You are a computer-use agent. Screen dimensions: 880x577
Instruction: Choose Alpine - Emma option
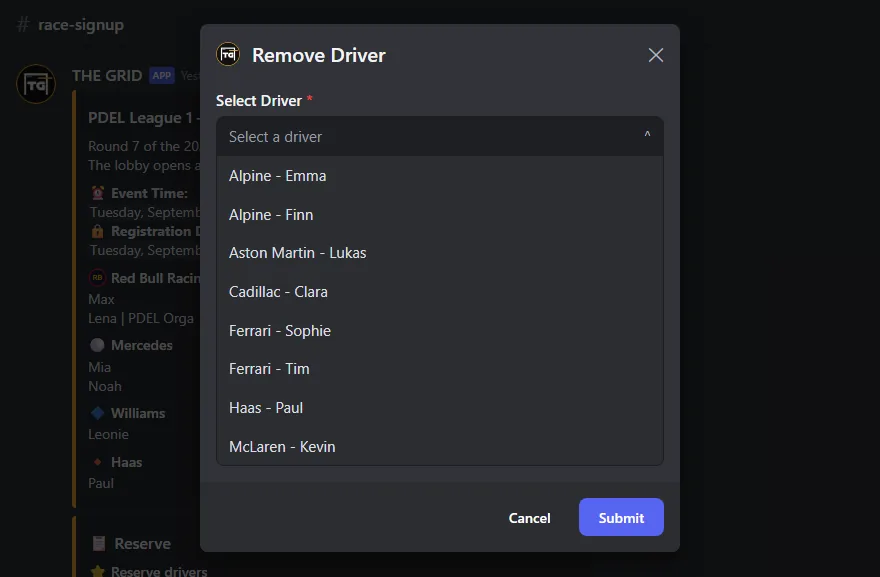pos(439,176)
